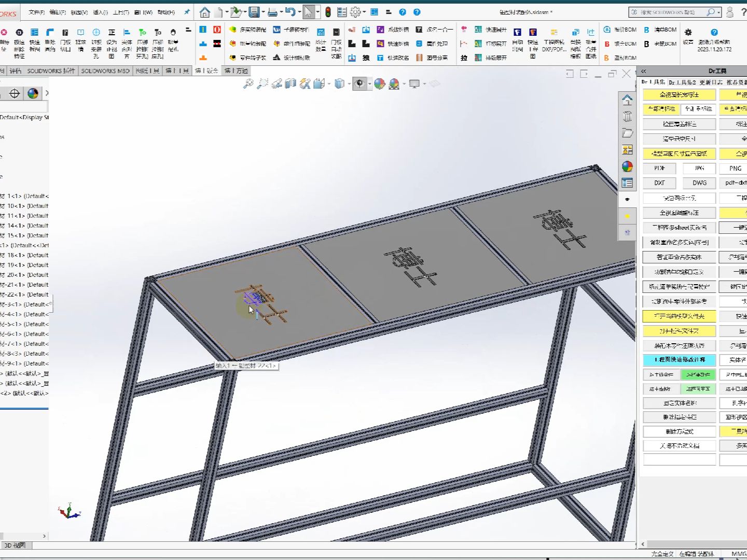Click the DWG export button

pyautogui.click(x=699, y=183)
